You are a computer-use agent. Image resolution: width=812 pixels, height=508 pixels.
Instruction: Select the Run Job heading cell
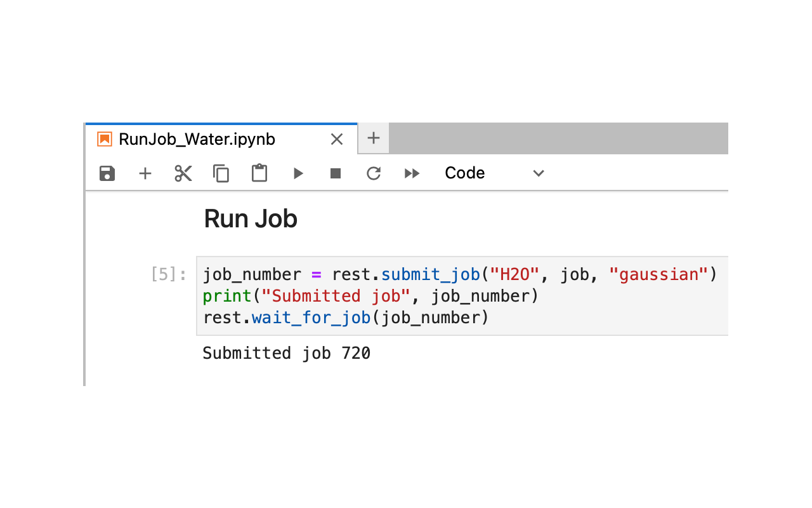[250, 218]
